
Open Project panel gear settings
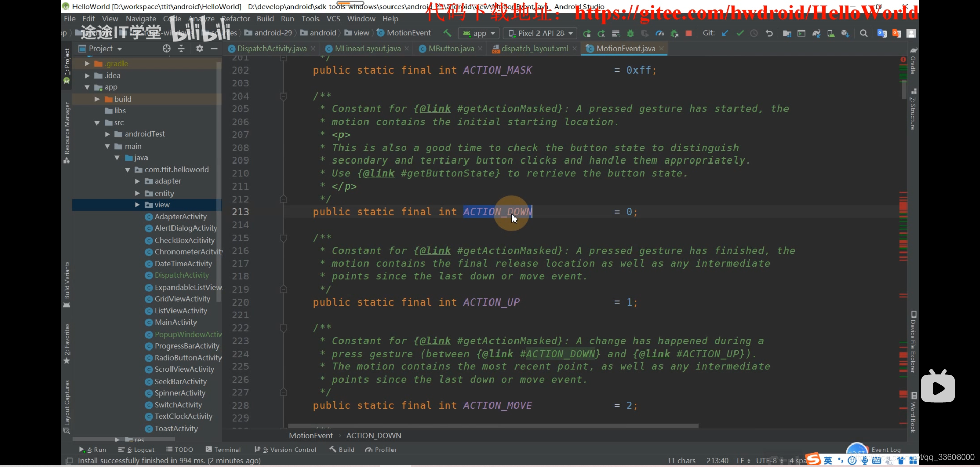pyautogui.click(x=199, y=49)
